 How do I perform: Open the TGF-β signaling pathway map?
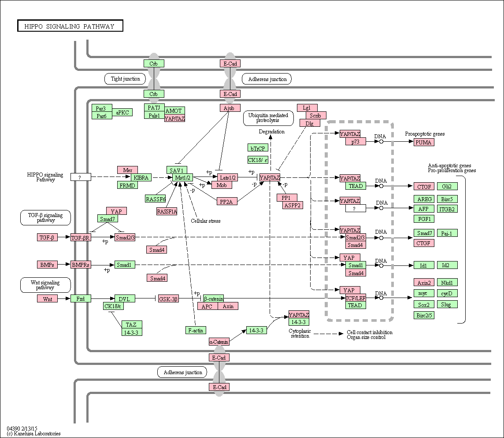pos(45,218)
